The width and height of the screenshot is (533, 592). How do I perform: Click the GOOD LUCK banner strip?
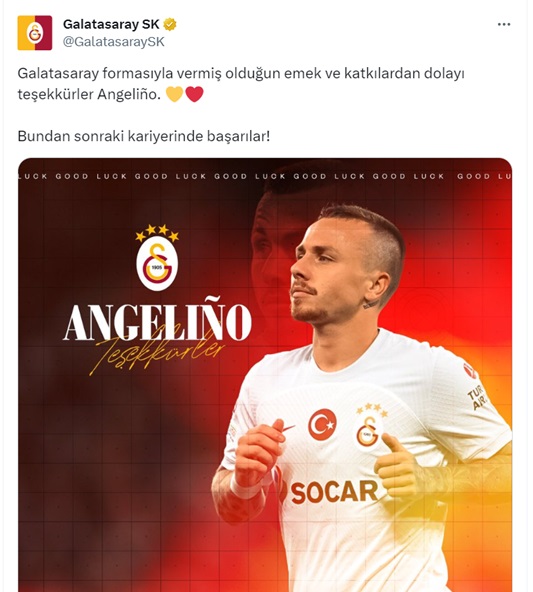coord(265,176)
